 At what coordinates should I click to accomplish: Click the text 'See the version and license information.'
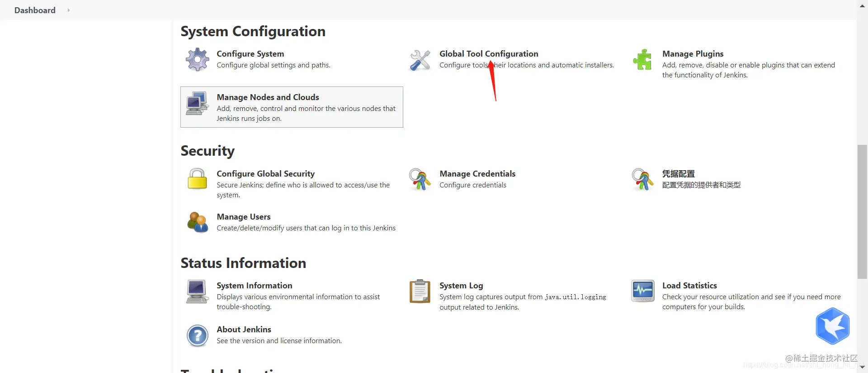(279, 341)
